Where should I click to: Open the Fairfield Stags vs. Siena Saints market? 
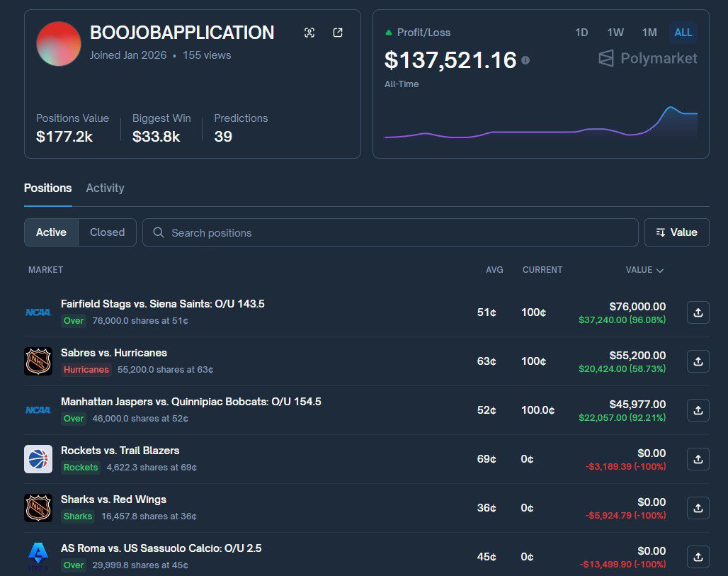tap(162, 304)
